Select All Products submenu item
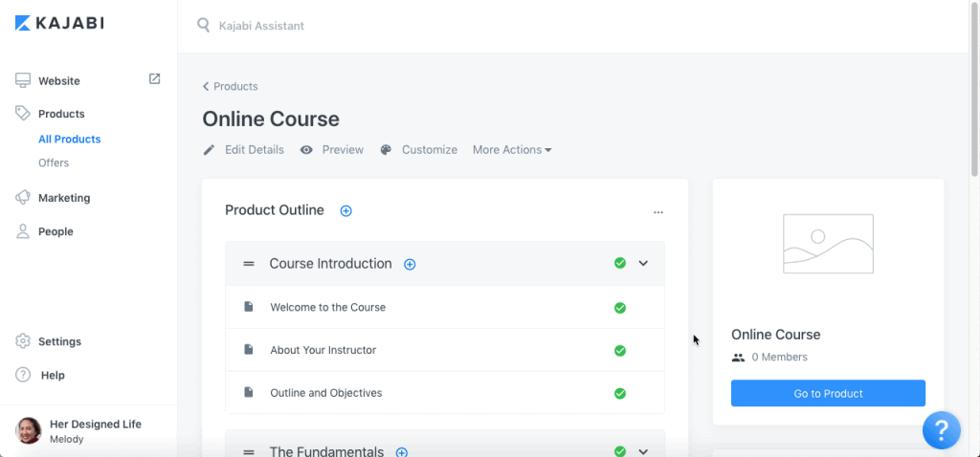Screen dimensions: 980x457 pos(69,140)
